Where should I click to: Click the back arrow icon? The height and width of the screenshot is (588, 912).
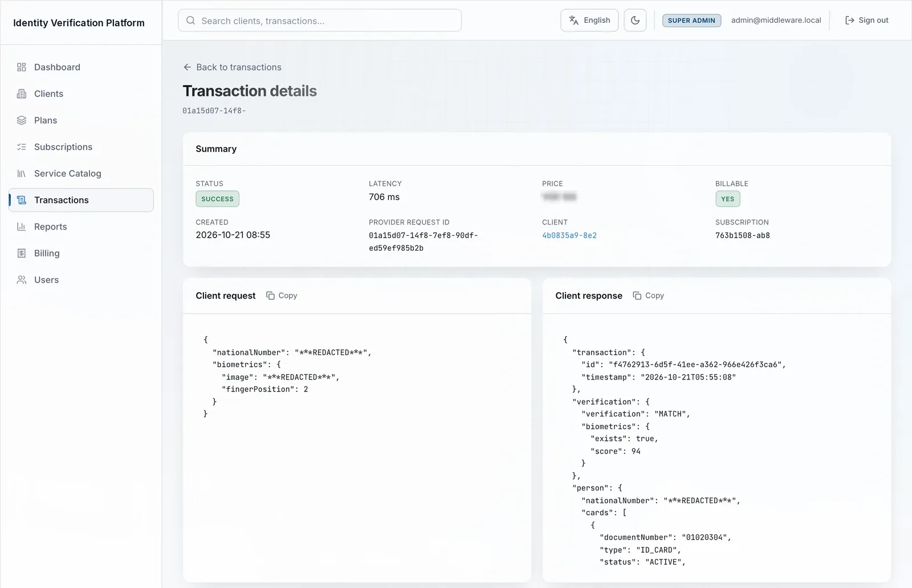point(187,67)
